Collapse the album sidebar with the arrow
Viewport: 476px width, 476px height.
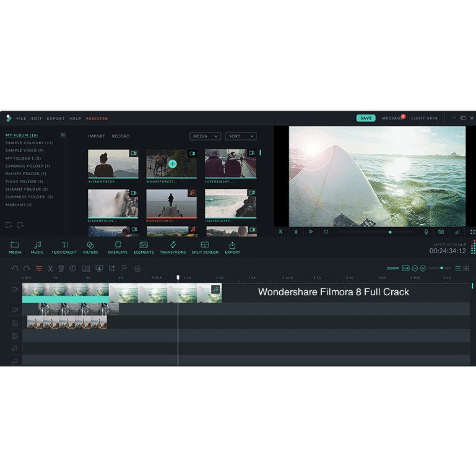(63, 135)
